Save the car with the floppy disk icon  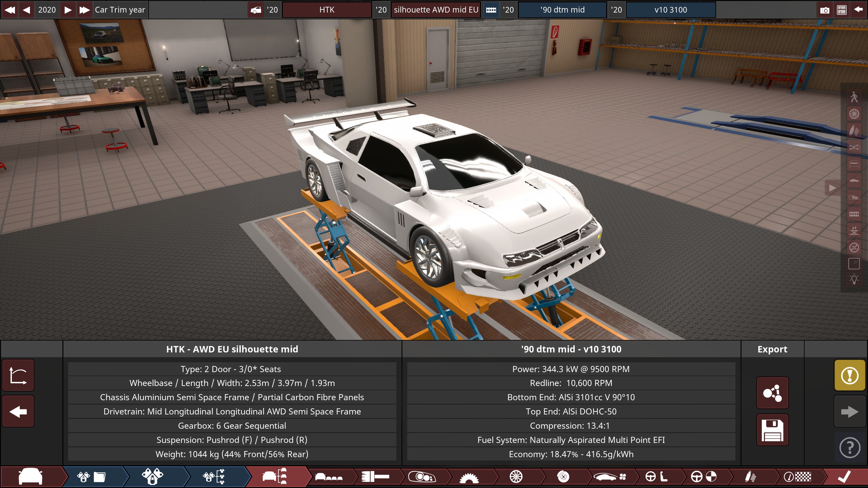[772, 430]
